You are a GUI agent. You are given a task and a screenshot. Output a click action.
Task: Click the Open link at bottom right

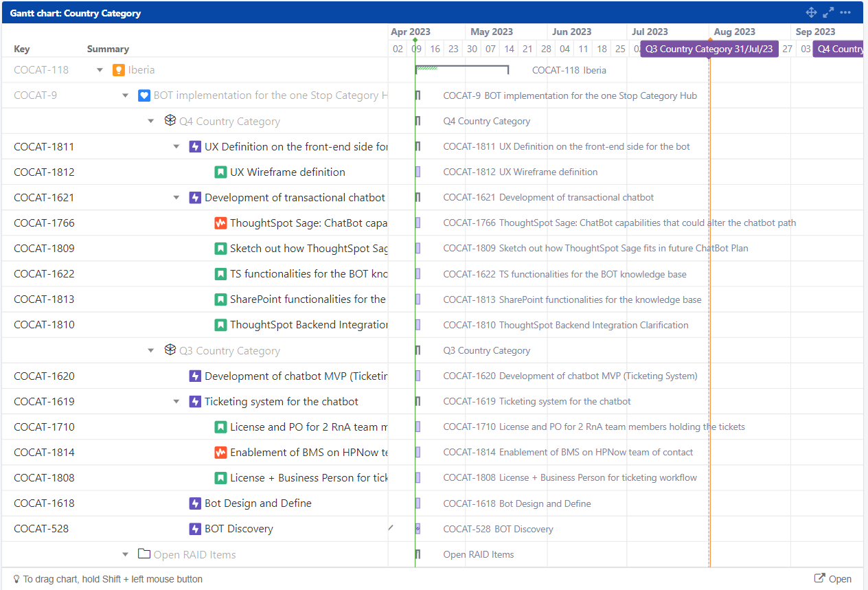[x=832, y=579]
